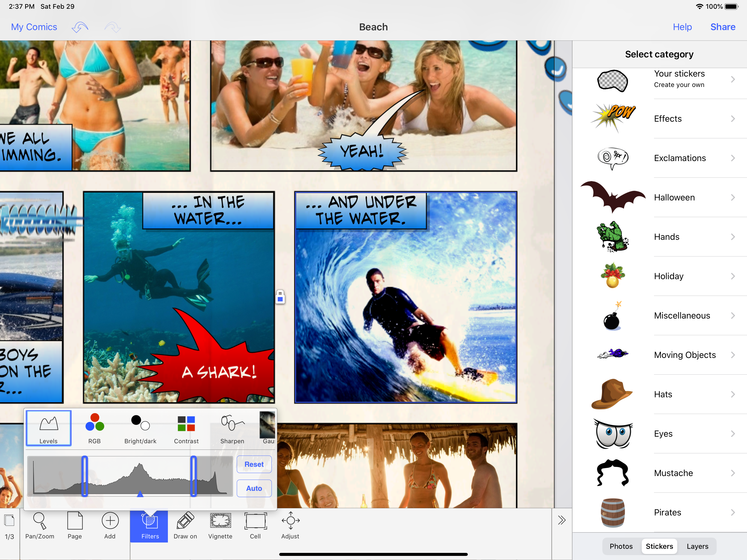Switch to the Photos tab
This screenshot has width=747, height=560.
pos(621,546)
